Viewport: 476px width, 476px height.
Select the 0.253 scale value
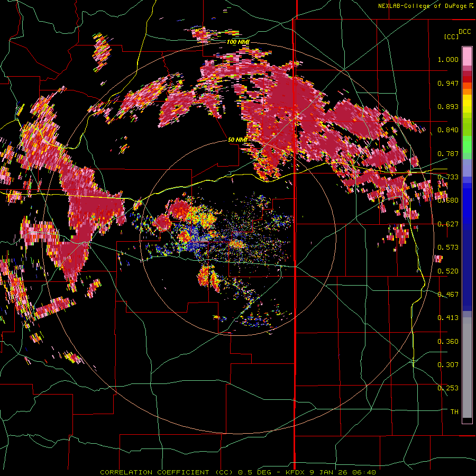(x=448, y=388)
